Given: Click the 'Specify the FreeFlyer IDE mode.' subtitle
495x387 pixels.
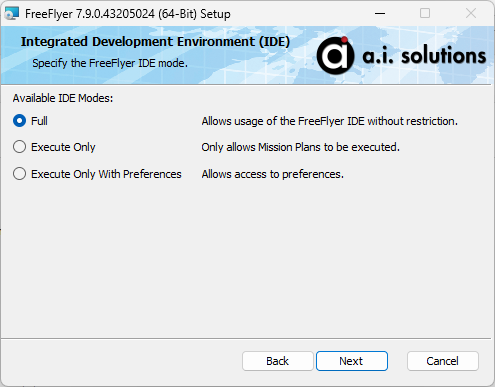Looking at the screenshot, I should tap(110, 63).
